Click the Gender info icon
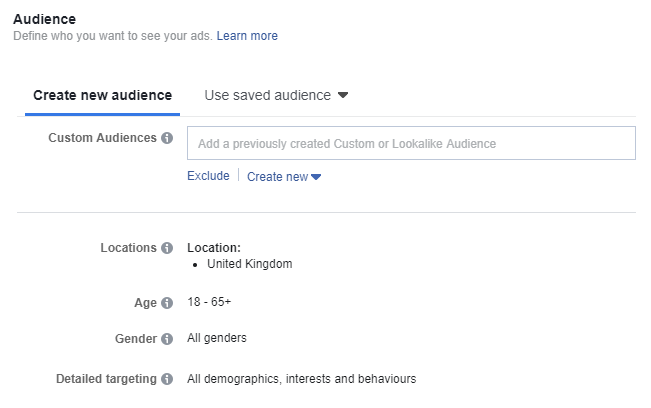The width and height of the screenshot is (651, 408). (167, 339)
